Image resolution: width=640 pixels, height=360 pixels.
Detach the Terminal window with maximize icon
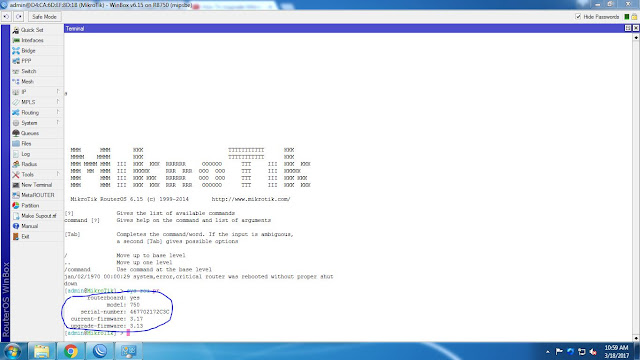pyautogui.click(x=628, y=28)
